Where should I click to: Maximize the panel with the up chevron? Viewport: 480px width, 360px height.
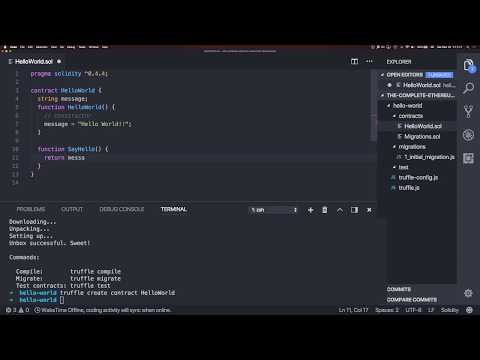click(340, 210)
